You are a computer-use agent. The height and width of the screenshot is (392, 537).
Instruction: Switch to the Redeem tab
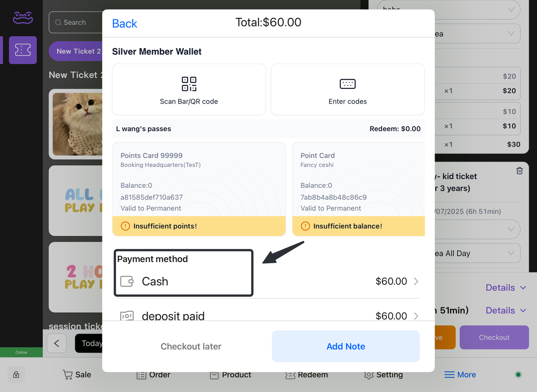click(307, 375)
